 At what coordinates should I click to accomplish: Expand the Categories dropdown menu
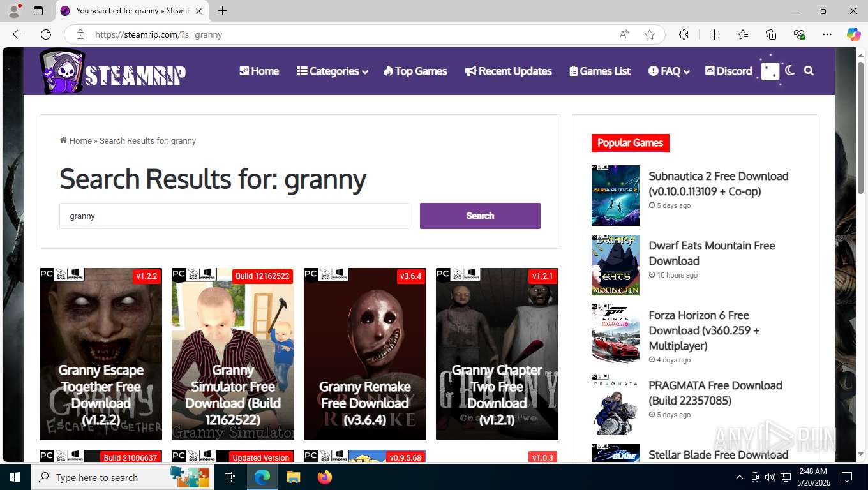pyautogui.click(x=332, y=71)
